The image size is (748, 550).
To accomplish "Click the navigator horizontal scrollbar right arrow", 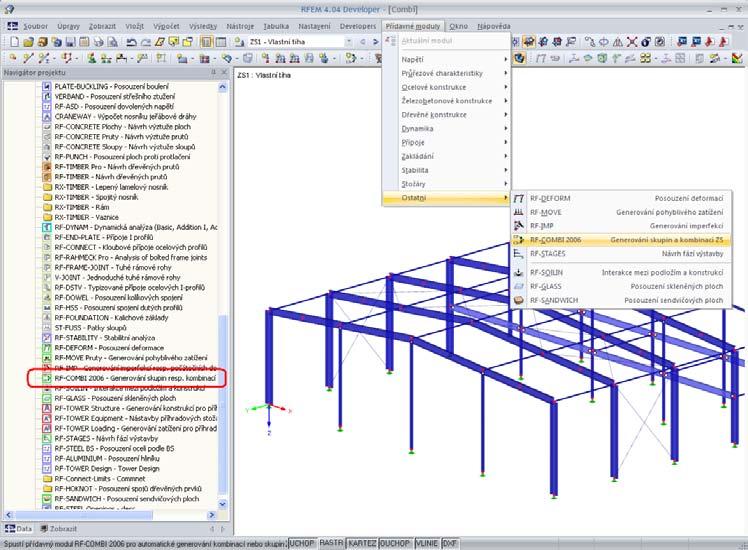I will click(212, 515).
